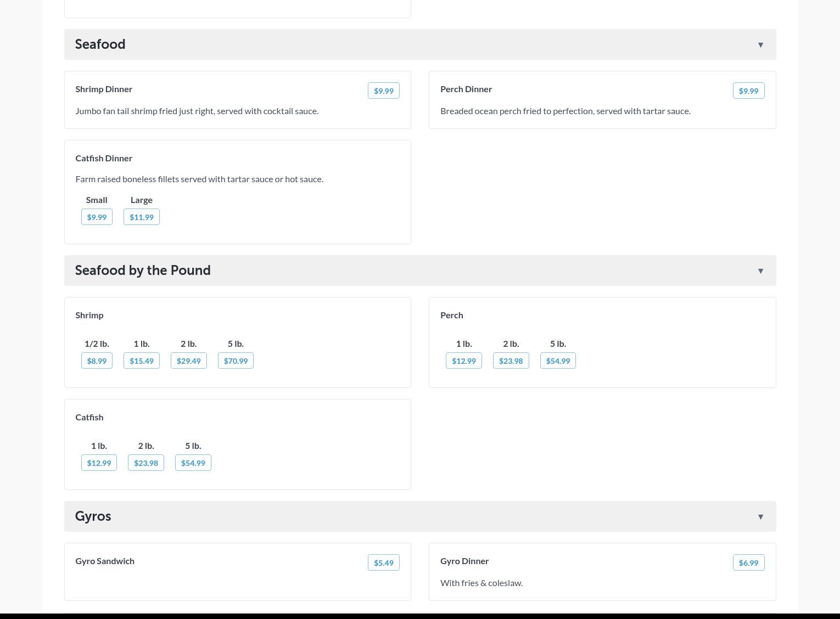Viewport: 840px width, 619px height.
Task: Collapse the Seafood by the Pound arrow
Action: coord(760,271)
